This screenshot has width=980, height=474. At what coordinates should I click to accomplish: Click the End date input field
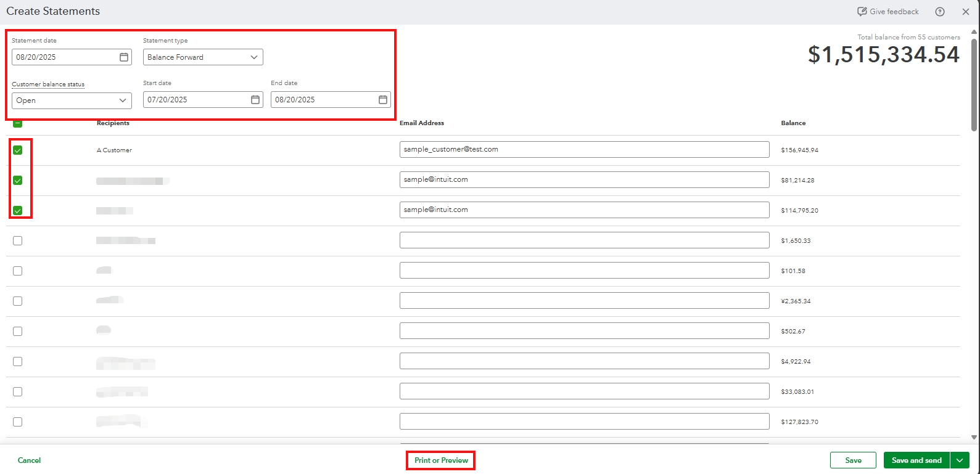click(331, 100)
